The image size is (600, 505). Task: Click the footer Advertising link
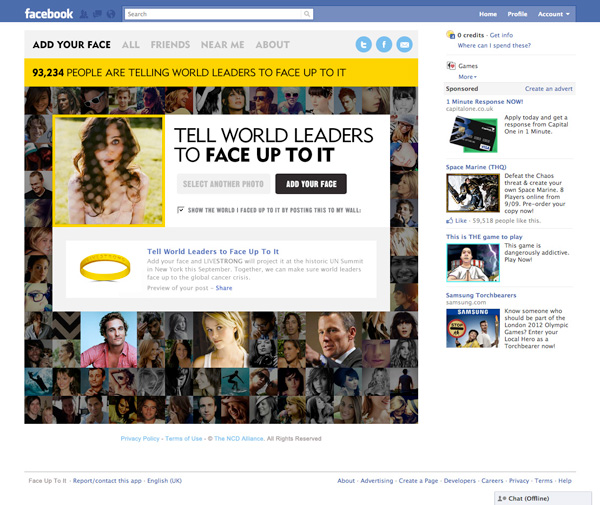pyautogui.click(x=377, y=481)
